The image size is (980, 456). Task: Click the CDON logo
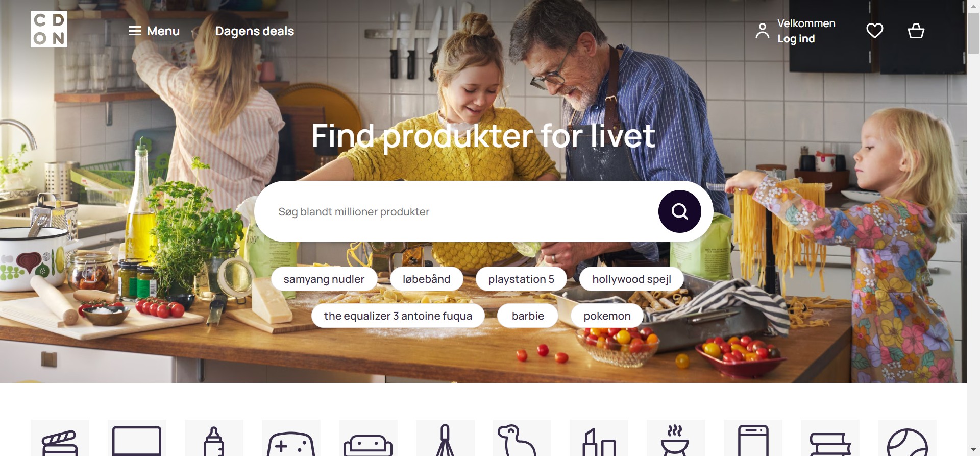coord(49,29)
